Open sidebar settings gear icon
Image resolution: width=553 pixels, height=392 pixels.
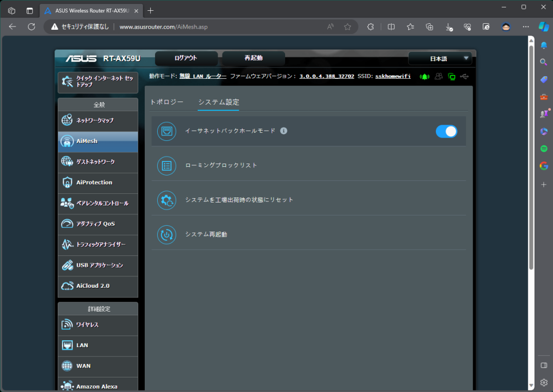pos(543,382)
